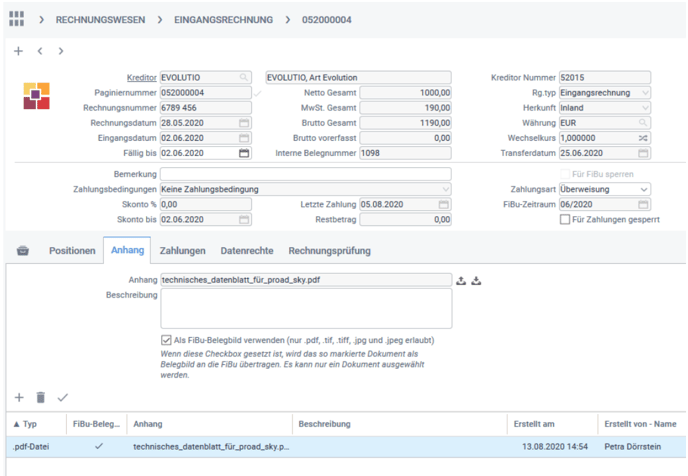Click the Kreditor link label
The image size is (688, 476).
click(141, 77)
